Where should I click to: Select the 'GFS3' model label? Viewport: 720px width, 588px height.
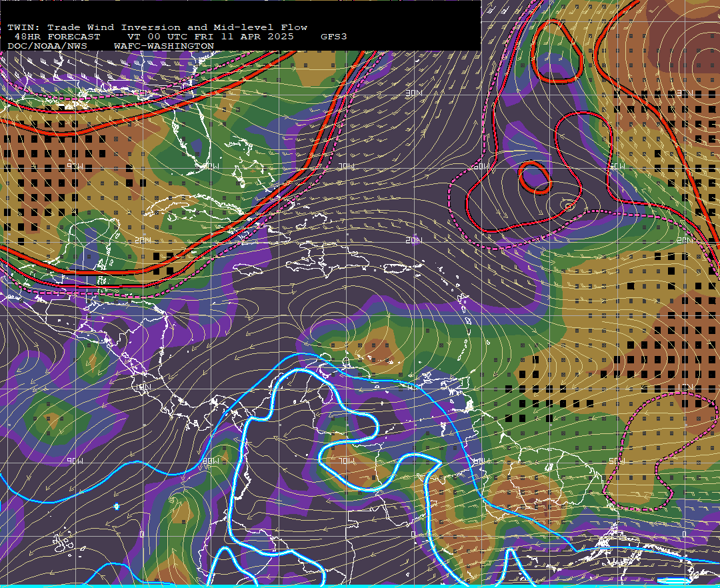pos(334,37)
